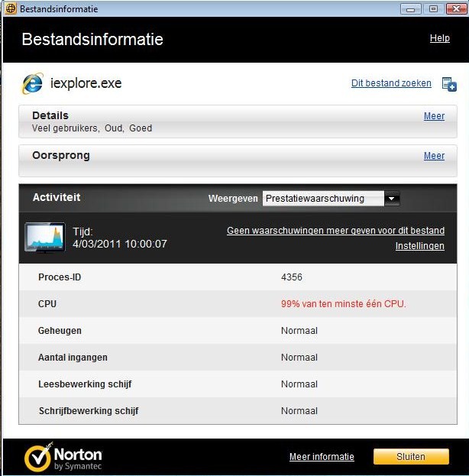Screen dimensions: 469x476
Task: Click the 'Schrijfbewerking schijf' row label
Action: point(89,411)
